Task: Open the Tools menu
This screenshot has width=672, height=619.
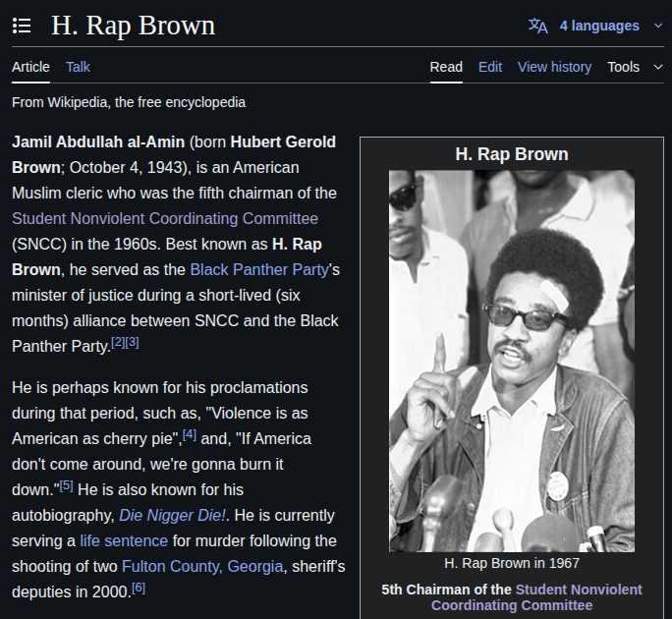Action: tap(623, 67)
